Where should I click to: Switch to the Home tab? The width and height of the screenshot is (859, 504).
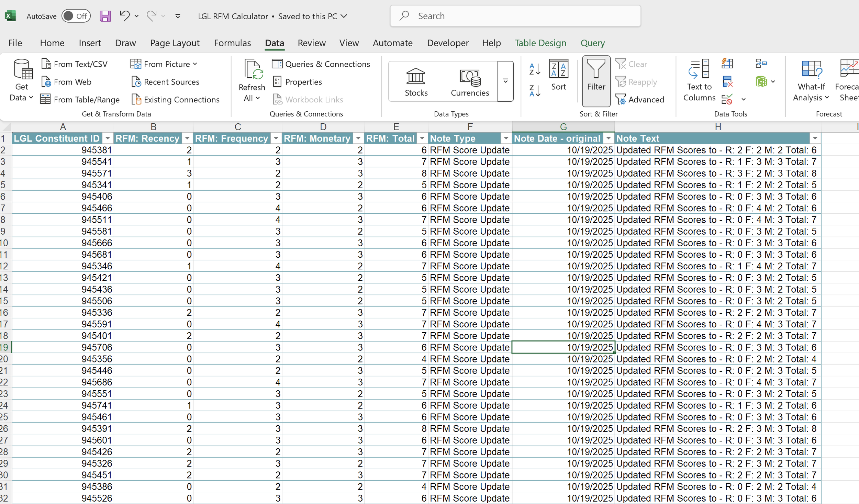(52, 43)
